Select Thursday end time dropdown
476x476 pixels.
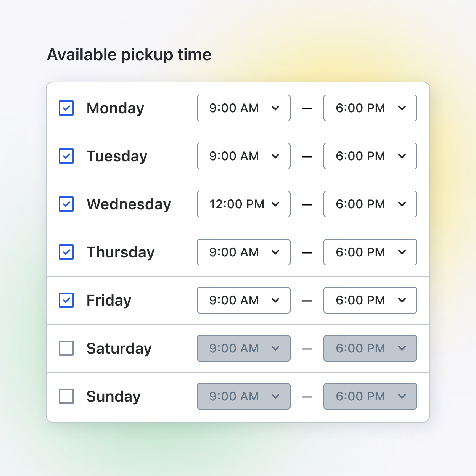[370, 252]
